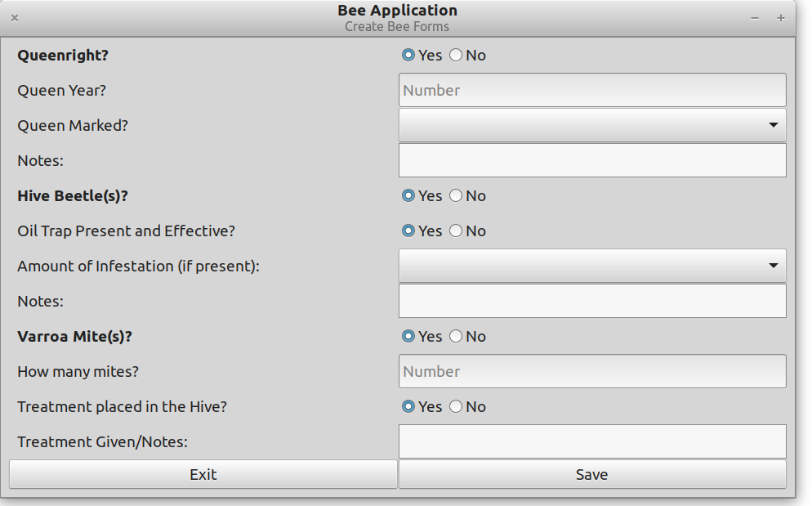This screenshot has width=812, height=506.
Task: Click the Queen Year number field
Action: click(x=591, y=90)
